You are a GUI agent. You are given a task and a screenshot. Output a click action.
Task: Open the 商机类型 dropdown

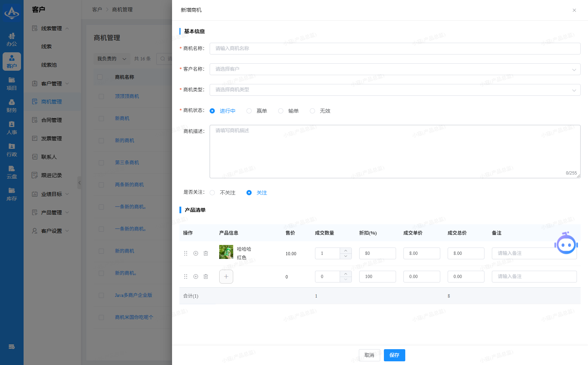(395, 90)
